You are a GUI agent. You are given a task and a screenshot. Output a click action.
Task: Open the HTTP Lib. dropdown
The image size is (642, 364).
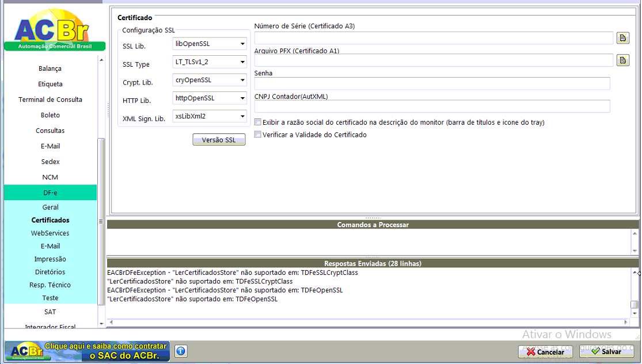click(x=209, y=98)
